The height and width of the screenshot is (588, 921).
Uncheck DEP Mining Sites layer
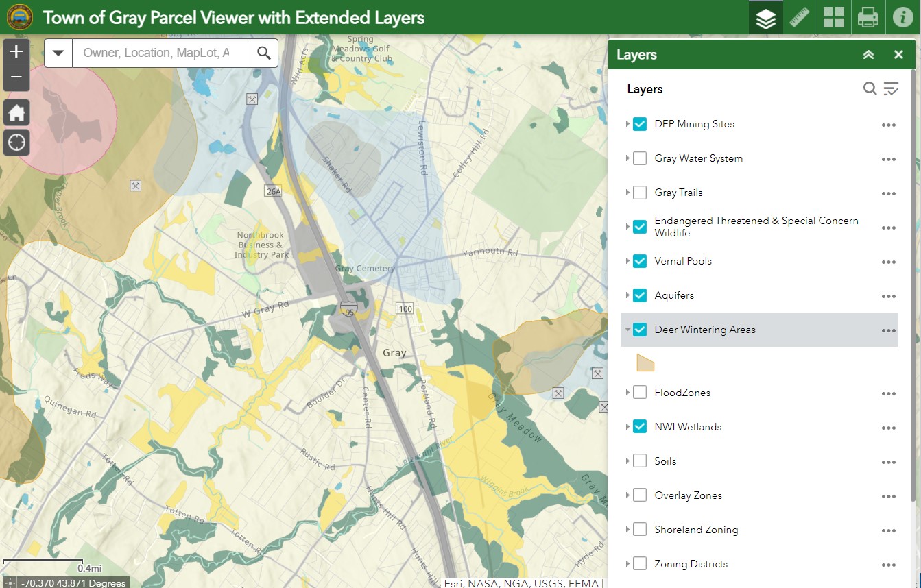coord(640,124)
